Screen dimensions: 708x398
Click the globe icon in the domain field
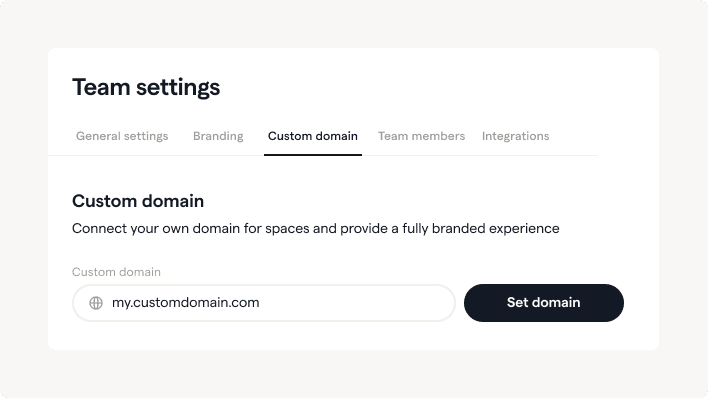96,303
